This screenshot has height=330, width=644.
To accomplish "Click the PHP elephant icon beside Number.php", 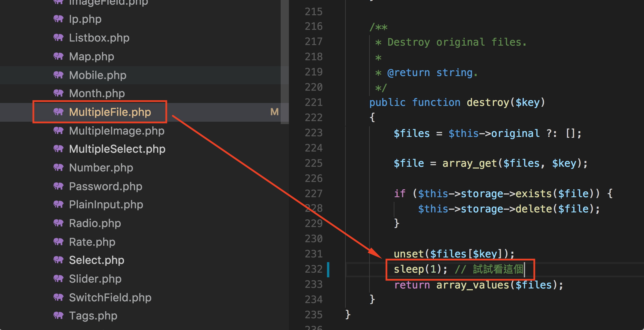I will 59,167.
